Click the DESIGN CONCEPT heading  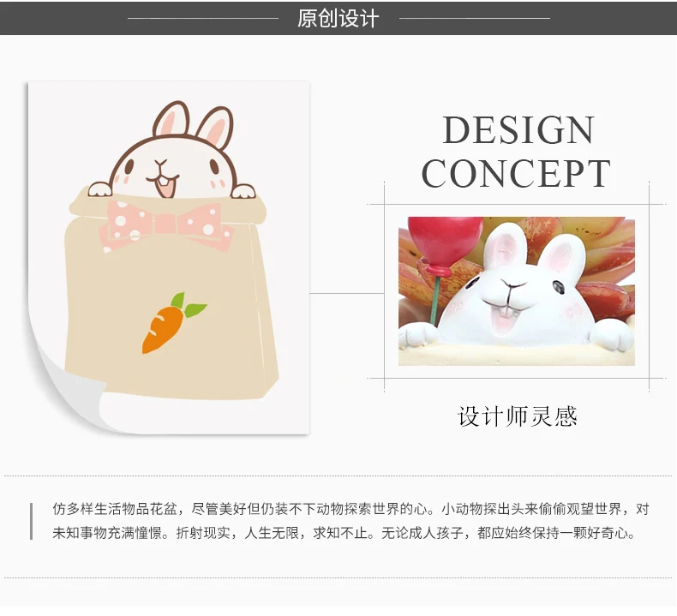(517, 152)
